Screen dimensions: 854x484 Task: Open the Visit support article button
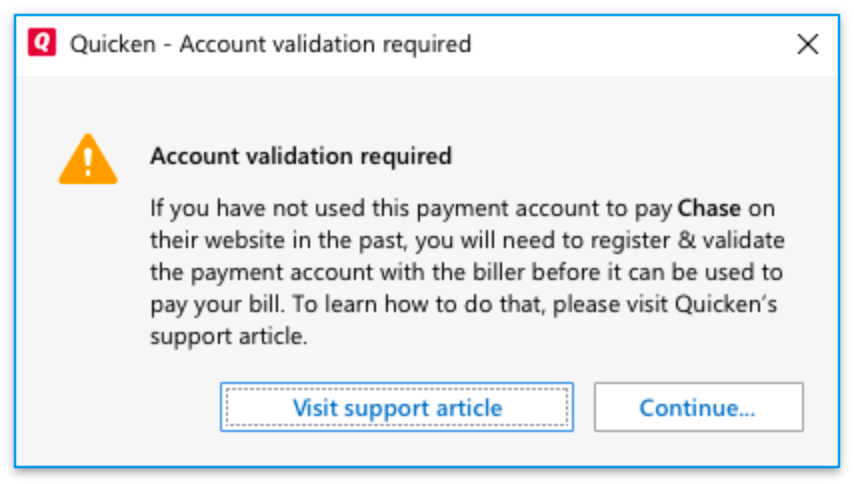[396, 407]
